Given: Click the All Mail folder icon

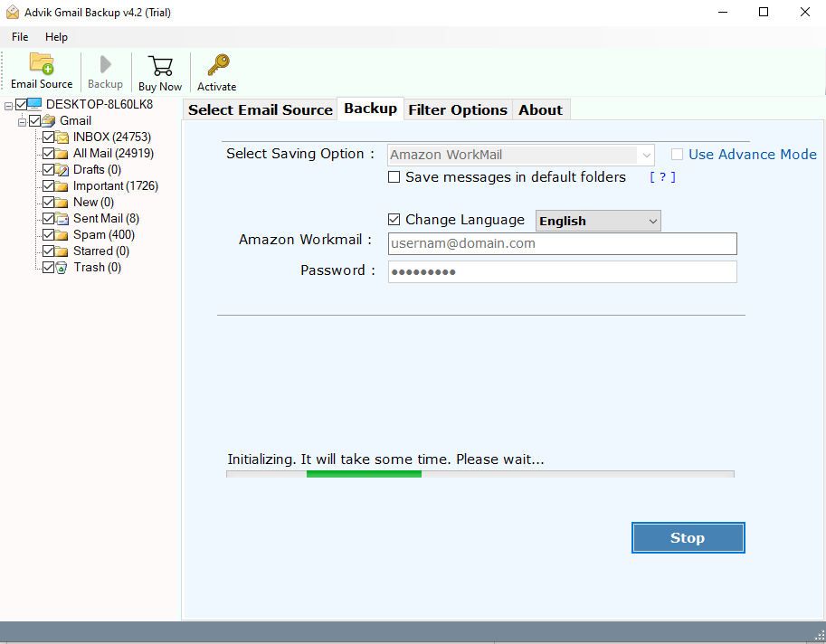Looking at the screenshot, I should (x=62, y=154).
